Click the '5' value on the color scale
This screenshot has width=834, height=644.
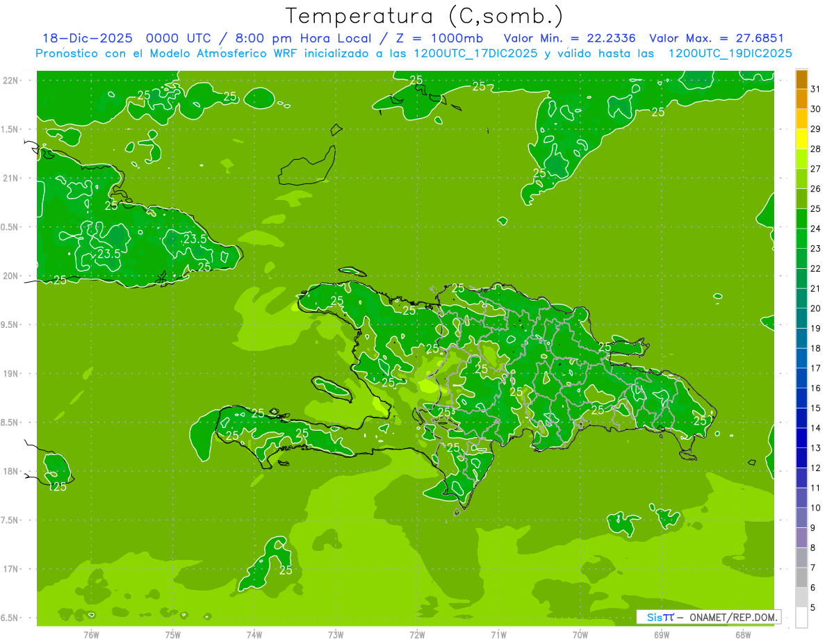pyautogui.click(x=812, y=608)
